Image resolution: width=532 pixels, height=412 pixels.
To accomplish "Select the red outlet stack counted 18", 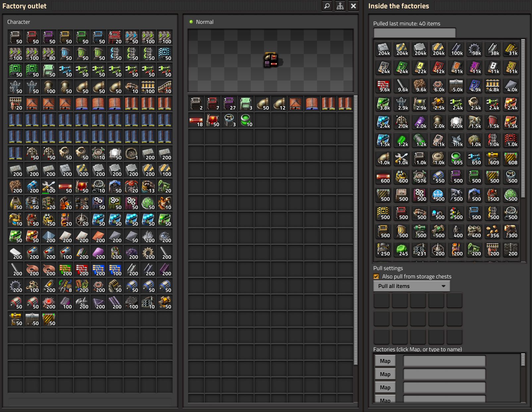I will [x=196, y=120].
